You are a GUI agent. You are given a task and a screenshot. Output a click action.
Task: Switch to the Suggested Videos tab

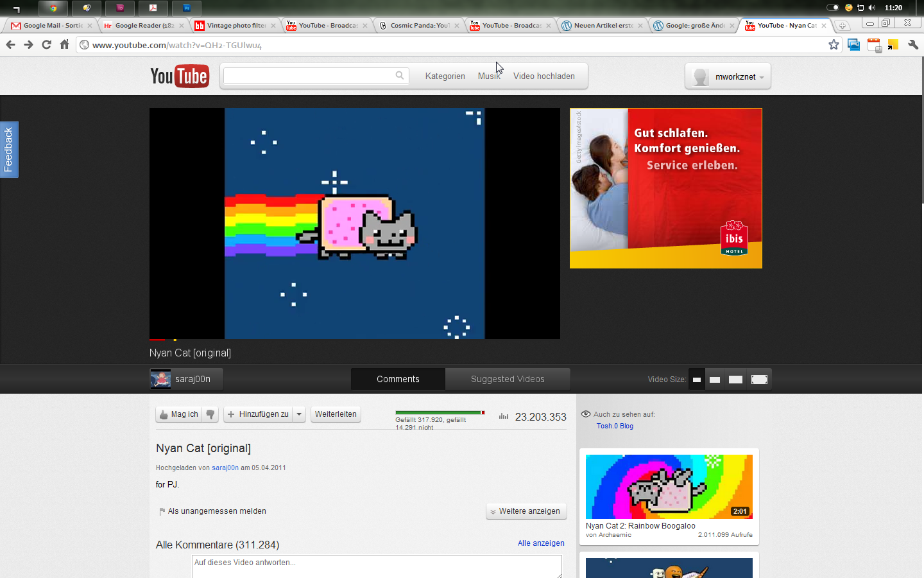click(508, 380)
